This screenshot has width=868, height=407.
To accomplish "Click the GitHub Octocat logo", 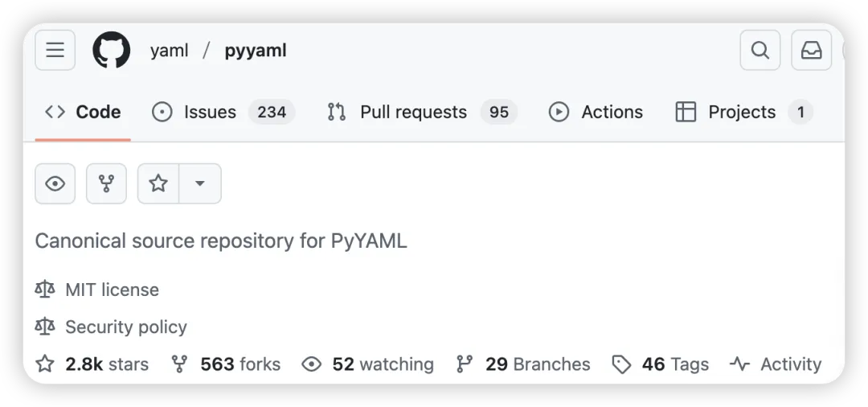I will (x=112, y=51).
